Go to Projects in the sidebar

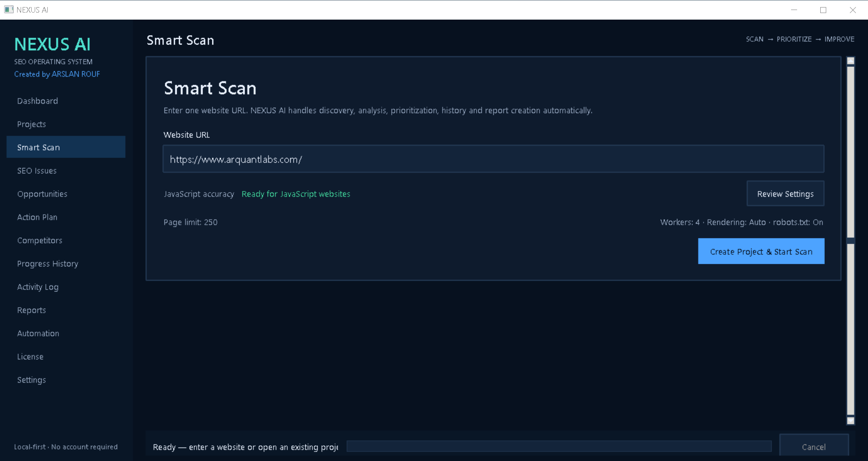click(x=66, y=124)
